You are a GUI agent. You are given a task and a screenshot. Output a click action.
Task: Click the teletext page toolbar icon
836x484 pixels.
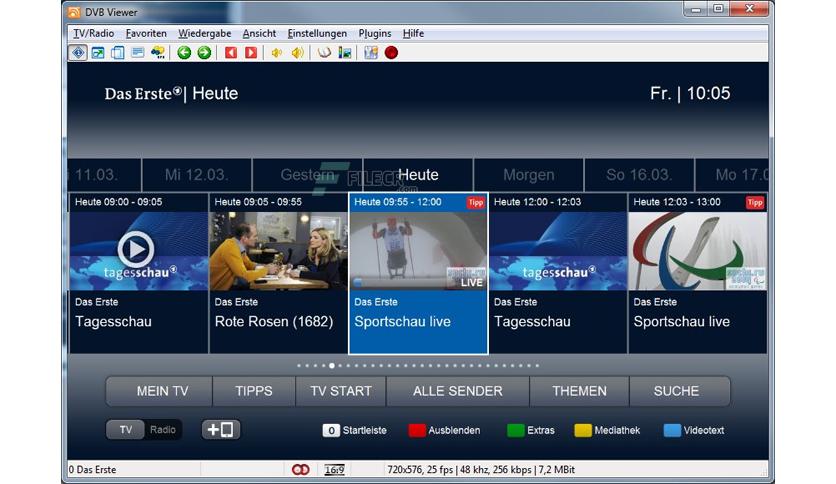pos(138,53)
